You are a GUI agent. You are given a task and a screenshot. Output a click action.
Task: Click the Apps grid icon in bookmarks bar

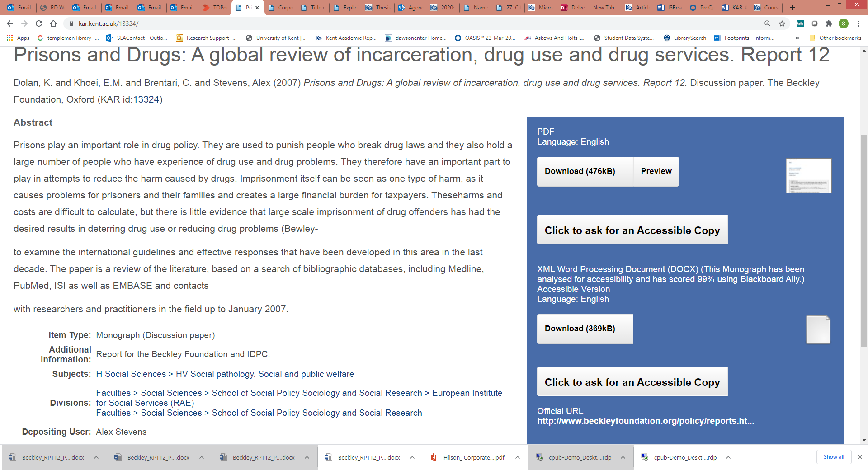[9, 38]
